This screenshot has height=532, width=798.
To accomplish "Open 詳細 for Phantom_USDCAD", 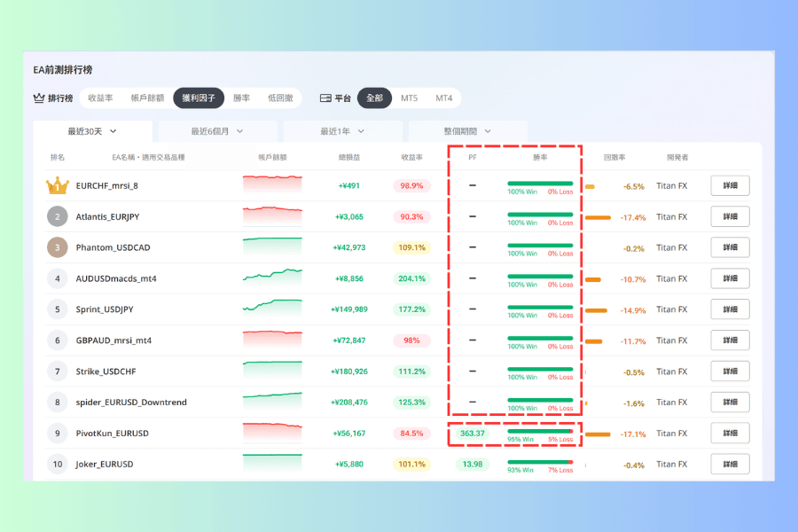I will point(731,247).
